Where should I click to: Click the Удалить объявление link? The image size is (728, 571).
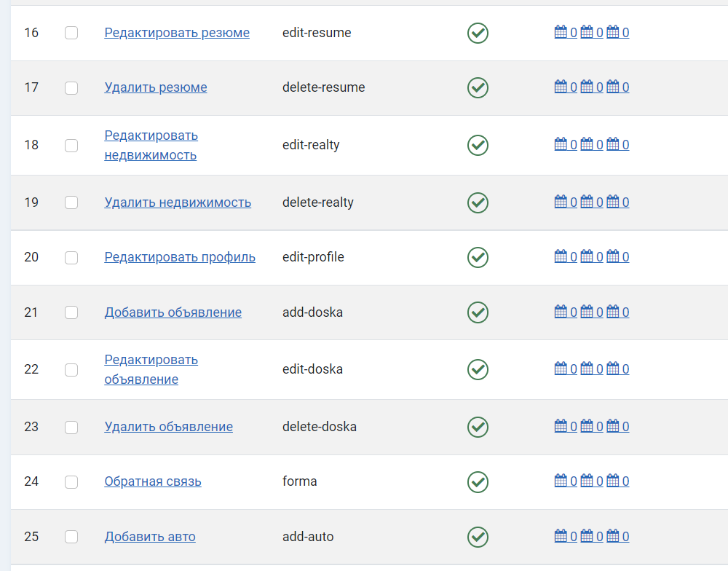(x=169, y=427)
